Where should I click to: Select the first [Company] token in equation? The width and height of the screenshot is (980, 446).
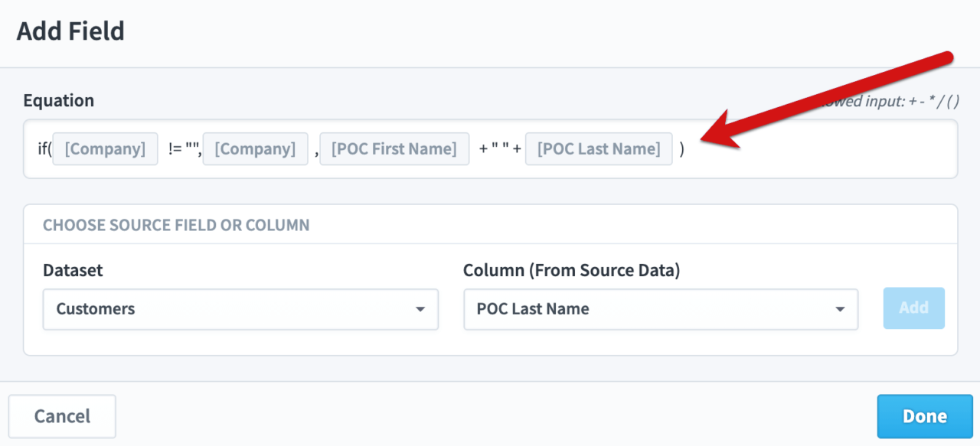click(x=105, y=148)
